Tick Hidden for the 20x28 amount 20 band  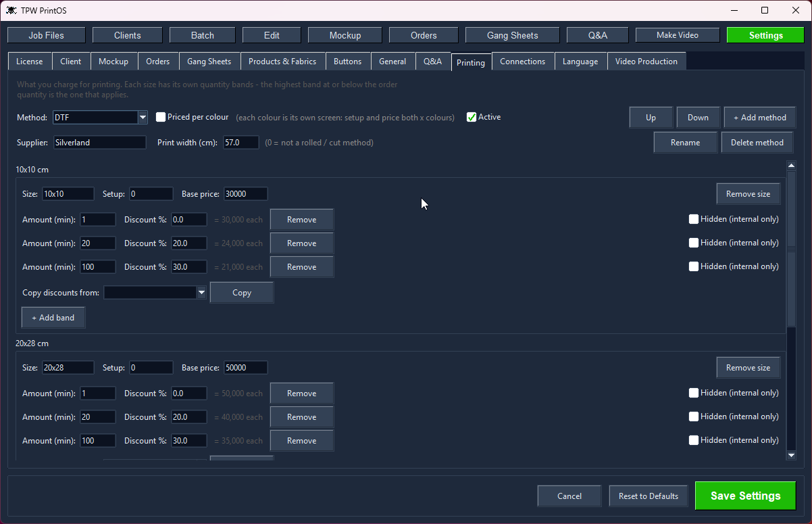[x=694, y=416]
